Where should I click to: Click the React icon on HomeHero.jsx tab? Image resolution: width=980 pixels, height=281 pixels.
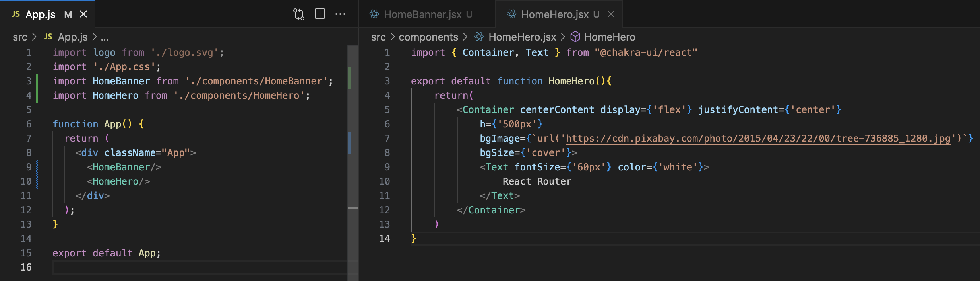point(511,14)
